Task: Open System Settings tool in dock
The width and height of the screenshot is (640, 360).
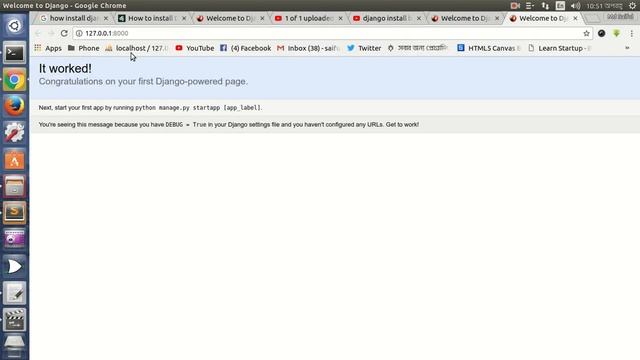Action: point(14,133)
